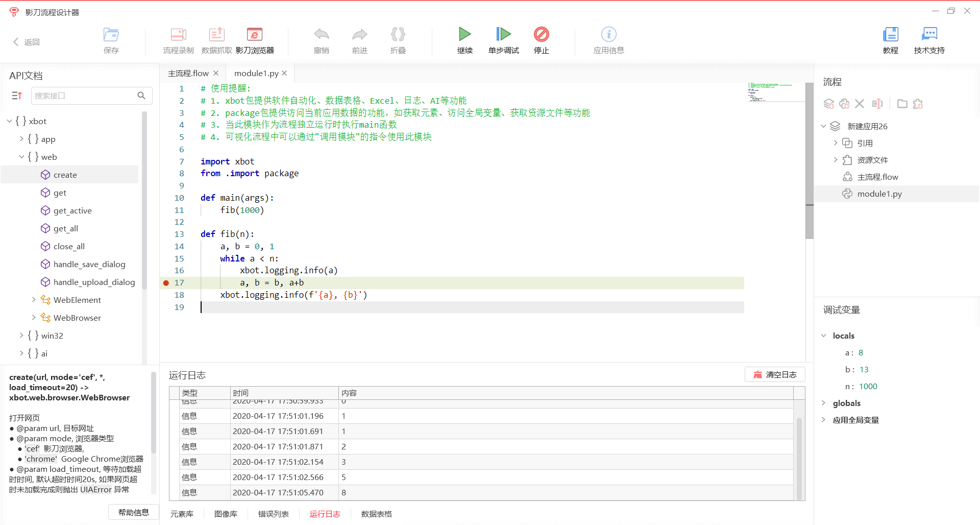The height and width of the screenshot is (525, 980).
Task: Add a new Python module icon in 流程 panel
Action: point(844,104)
